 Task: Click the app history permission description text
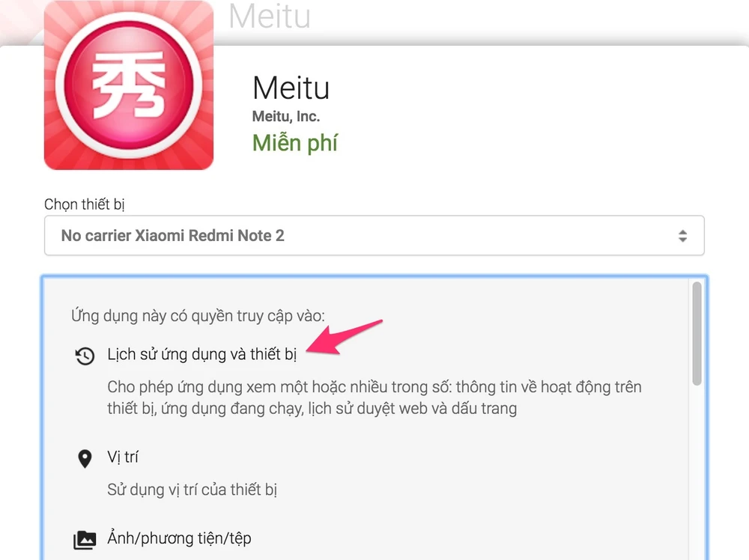tap(374, 398)
